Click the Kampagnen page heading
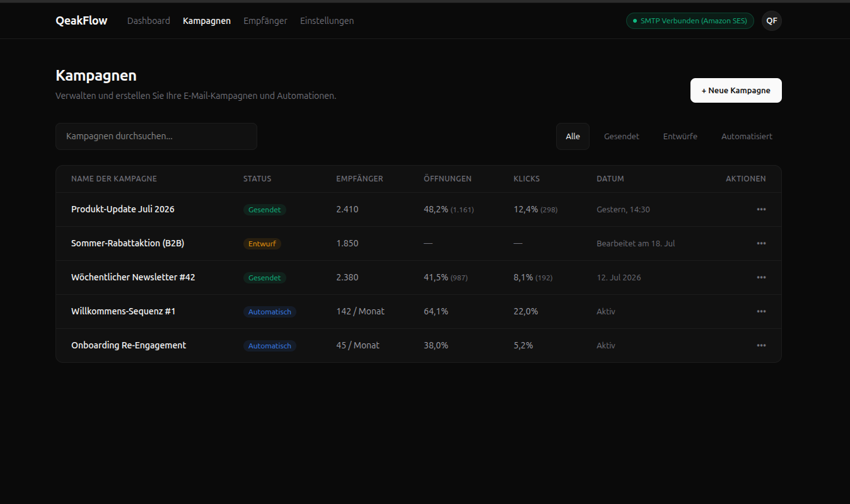The height and width of the screenshot is (504, 850). tap(96, 76)
